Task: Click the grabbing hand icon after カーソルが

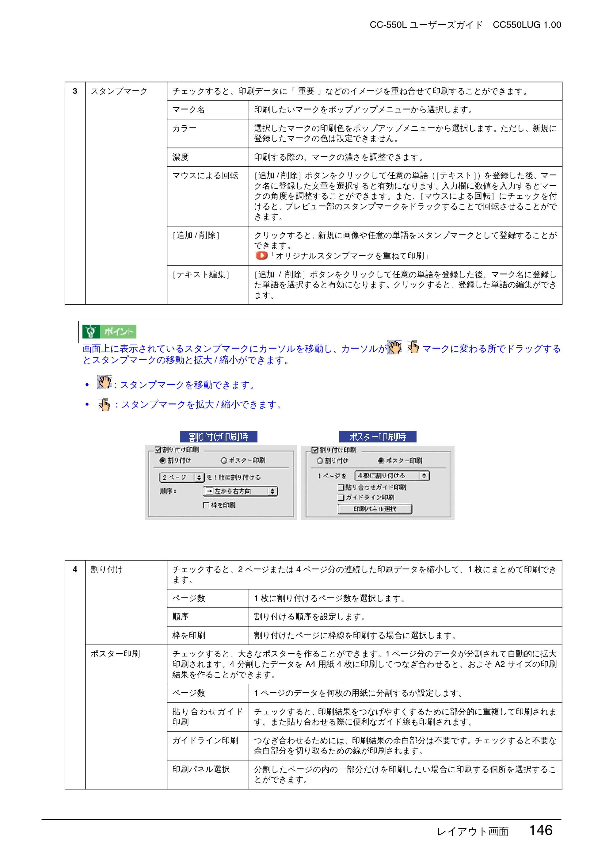Action: pyautogui.click(x=395, y=347)
